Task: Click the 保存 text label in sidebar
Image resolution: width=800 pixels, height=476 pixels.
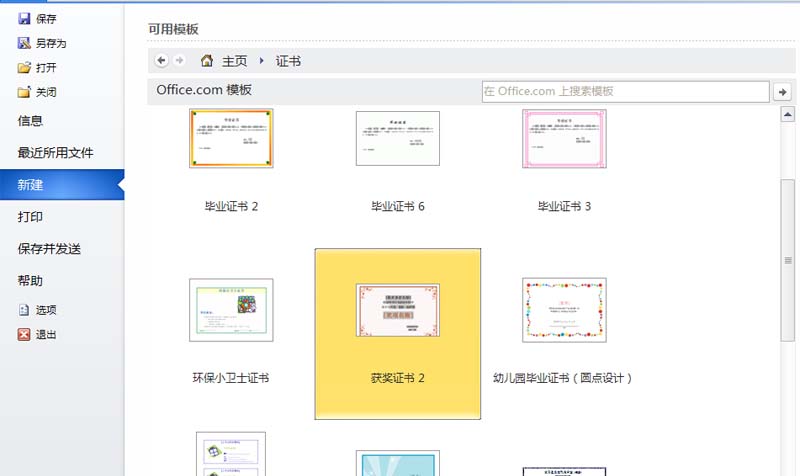Action: click(46, 19)
